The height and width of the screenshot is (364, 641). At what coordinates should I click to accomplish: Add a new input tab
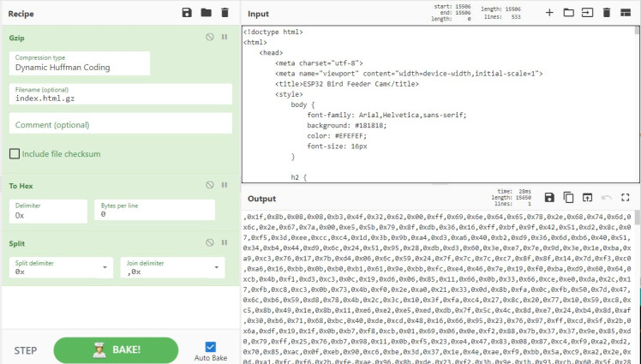(549, 13)
